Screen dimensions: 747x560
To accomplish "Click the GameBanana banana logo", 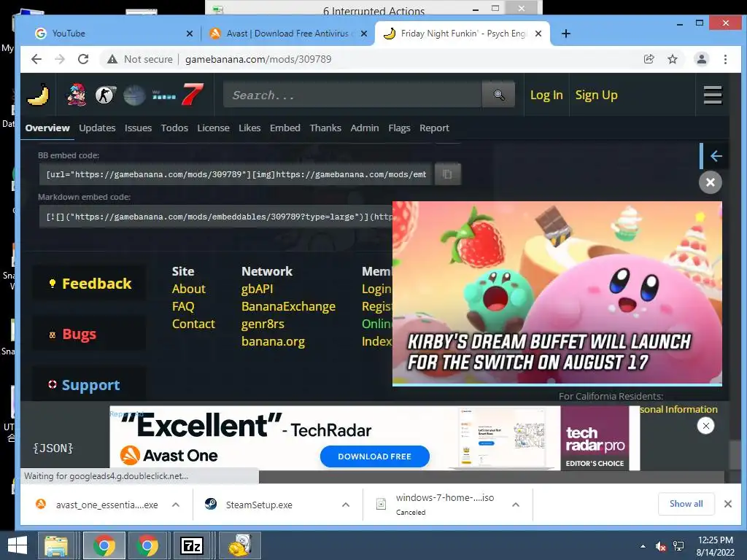I will [x=38, y=95].
